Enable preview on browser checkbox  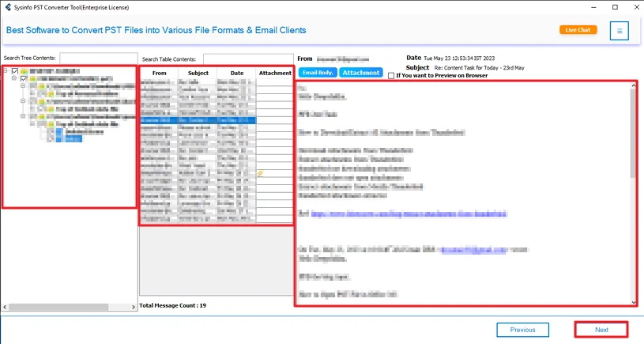pyautogui.click(x=392, y=76)
